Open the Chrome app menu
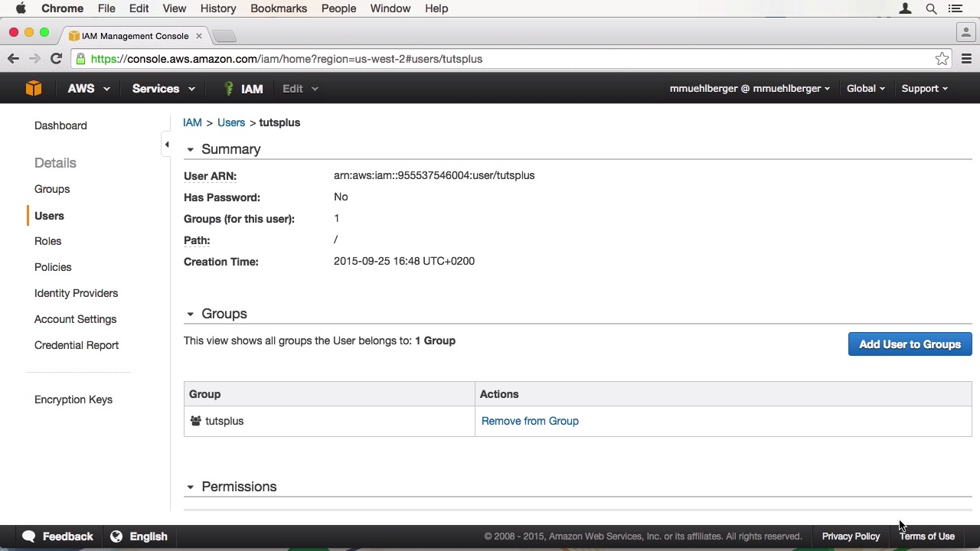This screenshot has height=551, width=980. coord(62,8)
